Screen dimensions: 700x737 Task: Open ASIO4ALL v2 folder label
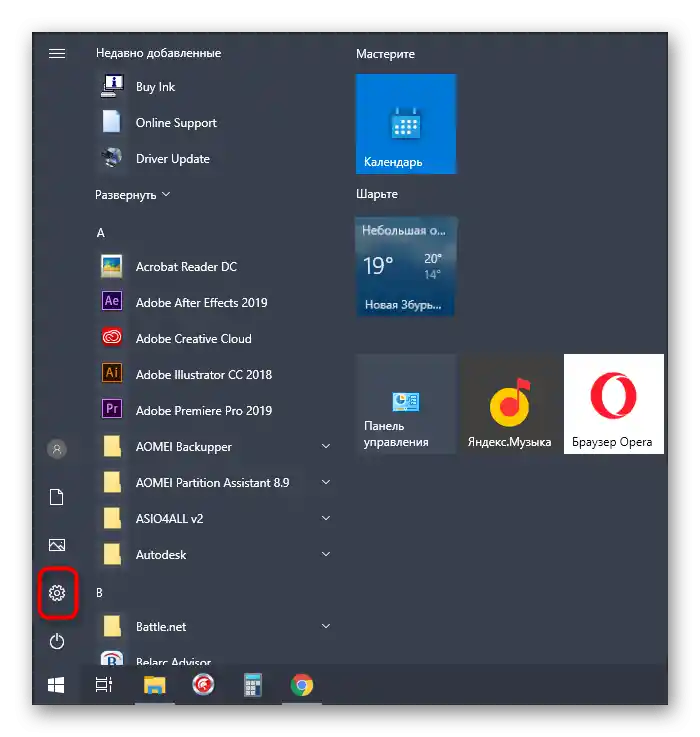pyautogui.click(x=169, y=519)
